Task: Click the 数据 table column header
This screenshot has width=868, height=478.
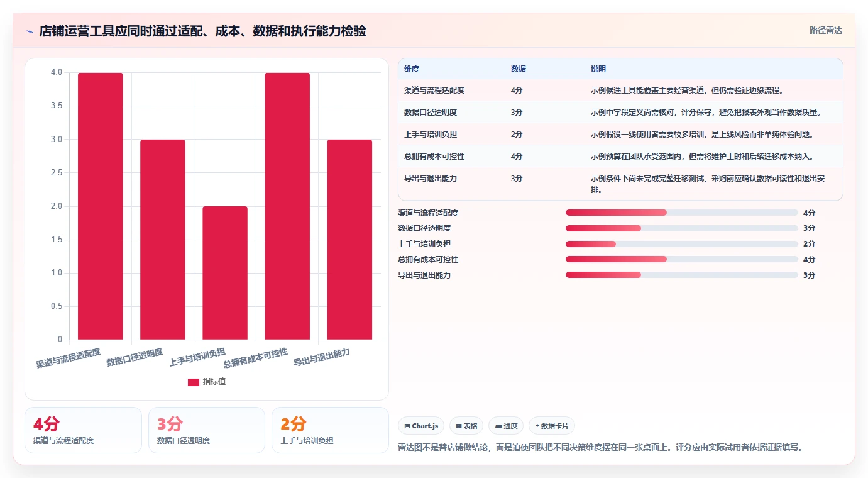Action: 519,69
